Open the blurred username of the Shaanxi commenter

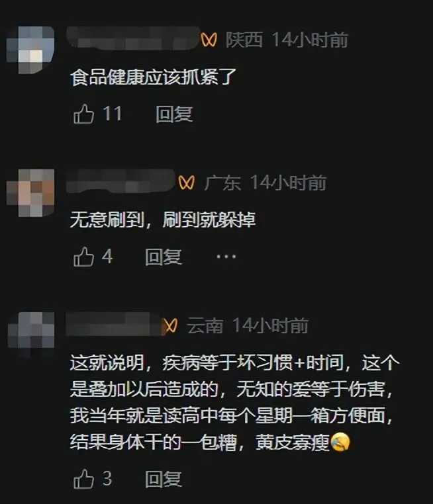click(132, 38)
